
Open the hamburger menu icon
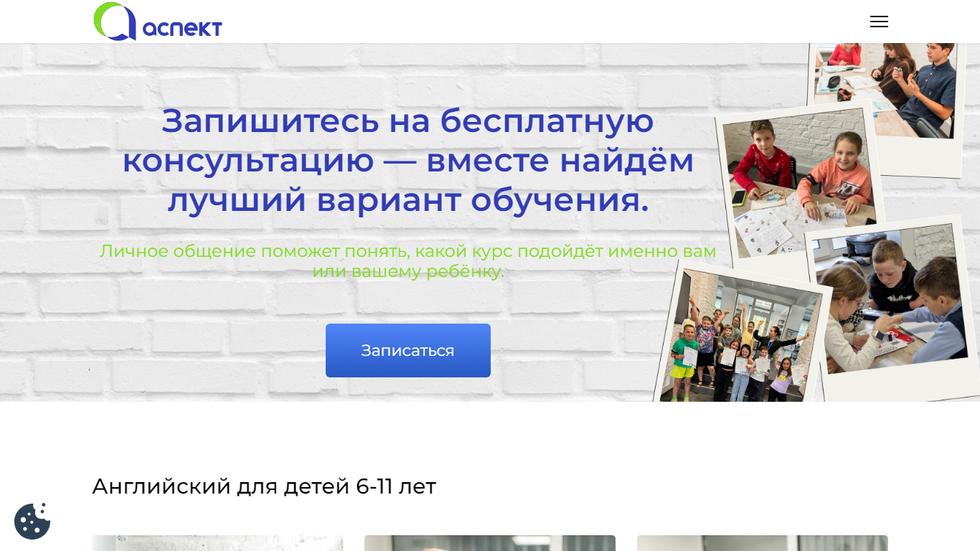879,22
